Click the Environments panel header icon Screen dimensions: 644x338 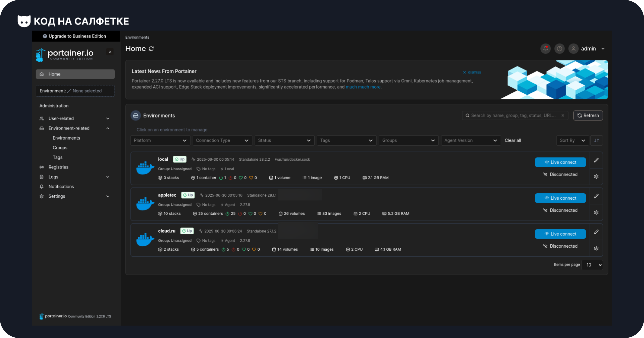[136, 115]
